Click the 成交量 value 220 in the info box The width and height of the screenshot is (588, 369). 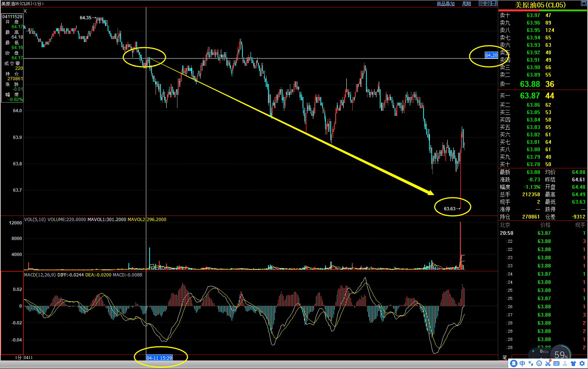19,68
